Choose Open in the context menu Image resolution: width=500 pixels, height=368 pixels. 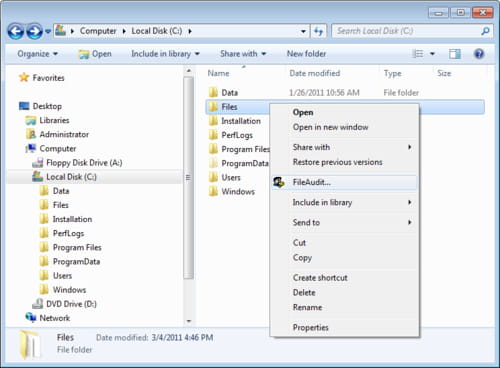(x=303, y=112)
